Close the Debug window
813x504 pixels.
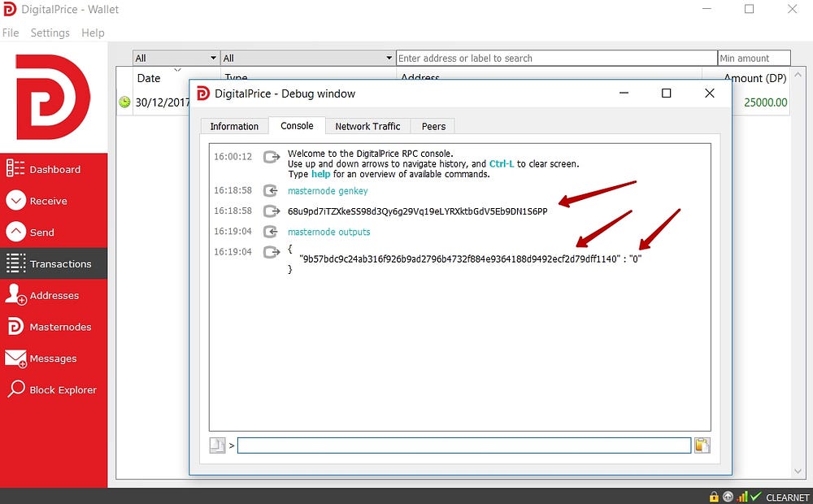709,93
